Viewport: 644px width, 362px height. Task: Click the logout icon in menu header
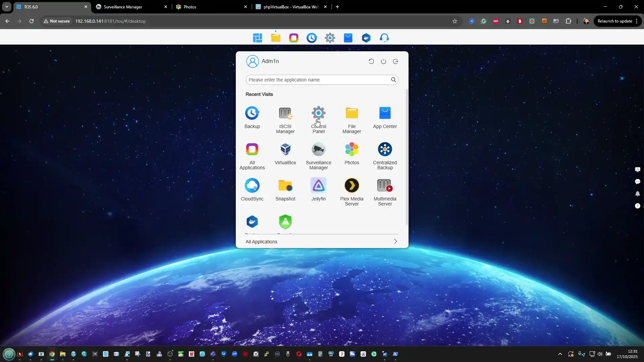coord(396,61)
